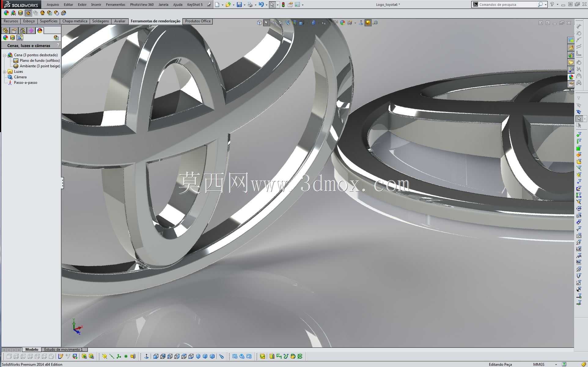Select the Câmera tree item
This screenshot has height=367, width=588.
20,77
